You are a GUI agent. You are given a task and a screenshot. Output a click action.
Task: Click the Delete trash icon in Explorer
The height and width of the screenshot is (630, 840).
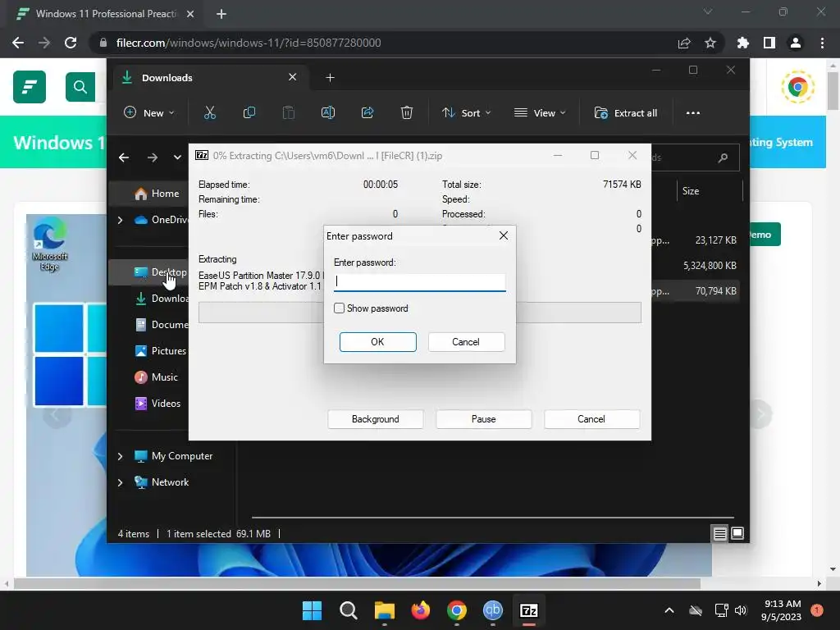(407, 112)
